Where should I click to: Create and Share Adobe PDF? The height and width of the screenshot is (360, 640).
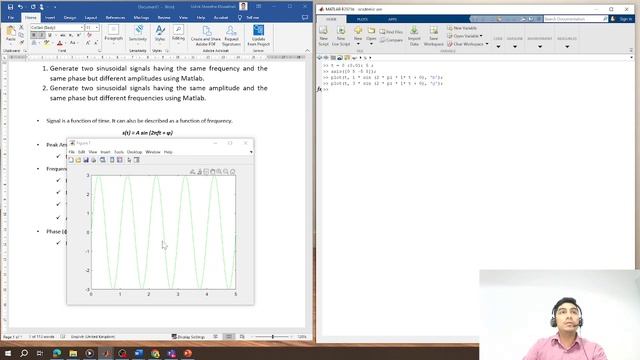206,36
